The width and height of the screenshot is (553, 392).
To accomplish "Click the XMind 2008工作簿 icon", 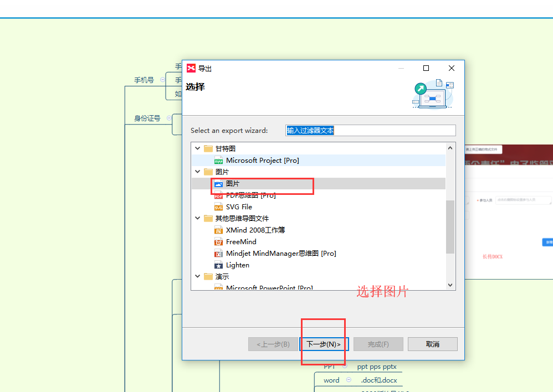I will tap(219, 230).
